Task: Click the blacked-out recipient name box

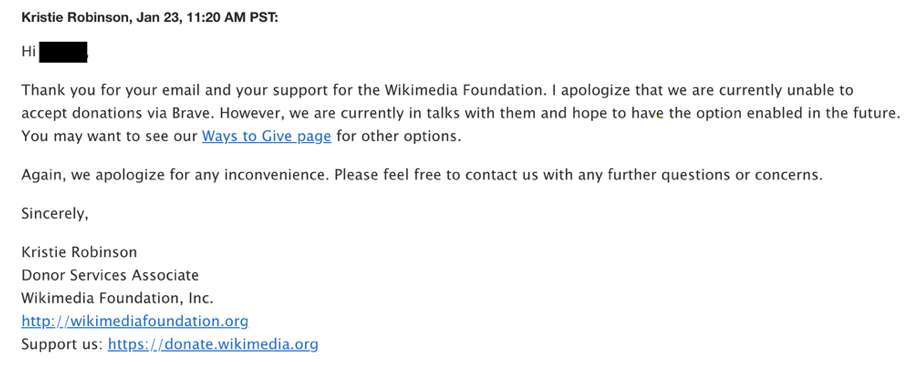Action: [63, 52]
